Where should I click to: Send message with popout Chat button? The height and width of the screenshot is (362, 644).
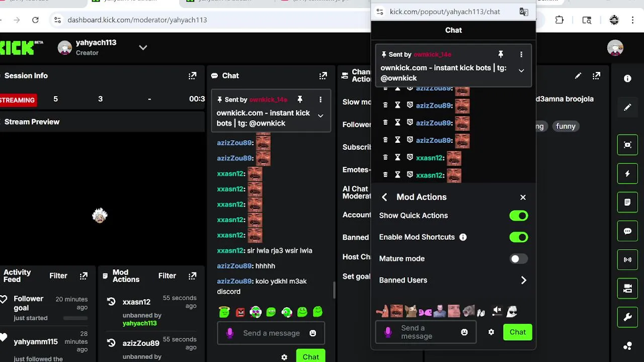coord(517,332)
